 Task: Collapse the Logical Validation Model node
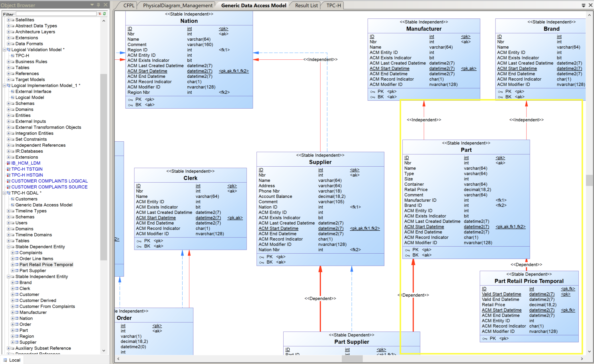(5, 50)
